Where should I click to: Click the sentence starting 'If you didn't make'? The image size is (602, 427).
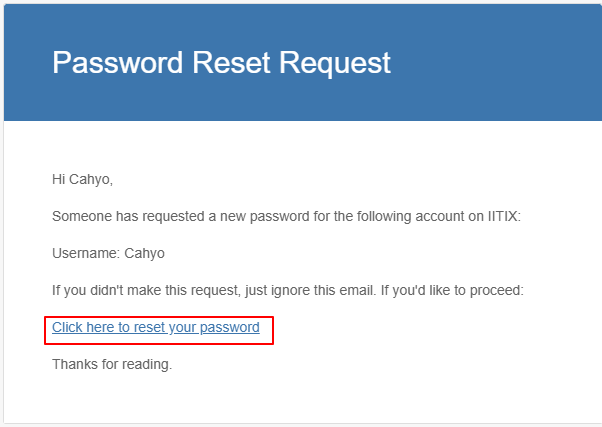[288, 290]
